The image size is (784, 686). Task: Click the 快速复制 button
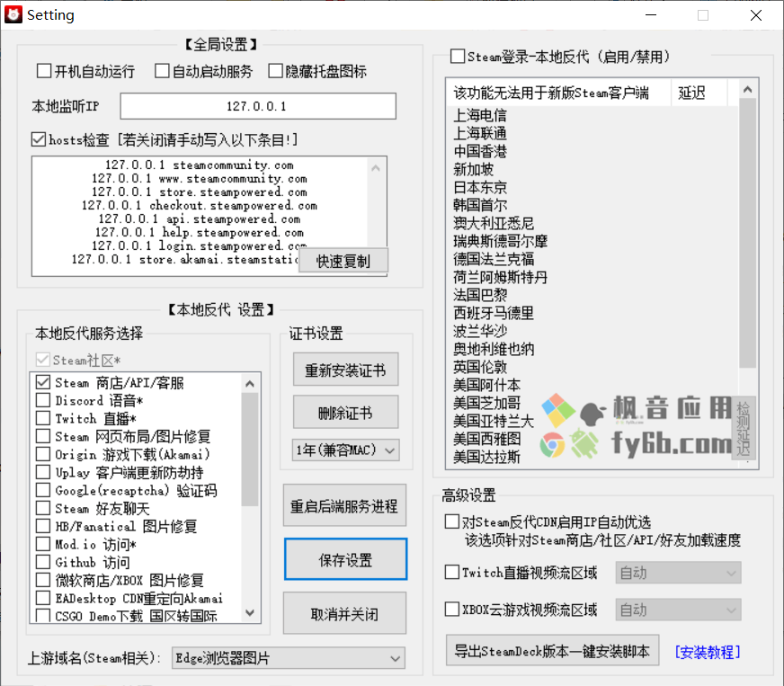(343, 261)
